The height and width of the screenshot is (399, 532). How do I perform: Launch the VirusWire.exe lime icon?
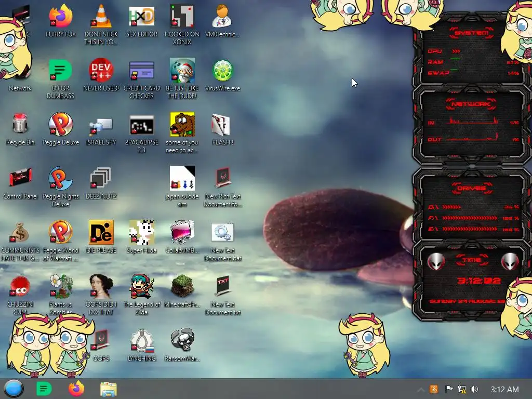click(x=222, y=71)
